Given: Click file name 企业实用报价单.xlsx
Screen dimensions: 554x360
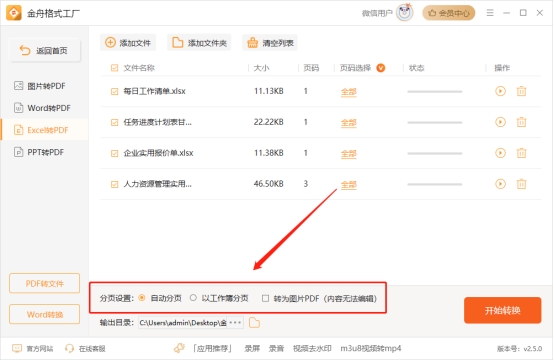Looking at the screenshot, I should [158, 153].
